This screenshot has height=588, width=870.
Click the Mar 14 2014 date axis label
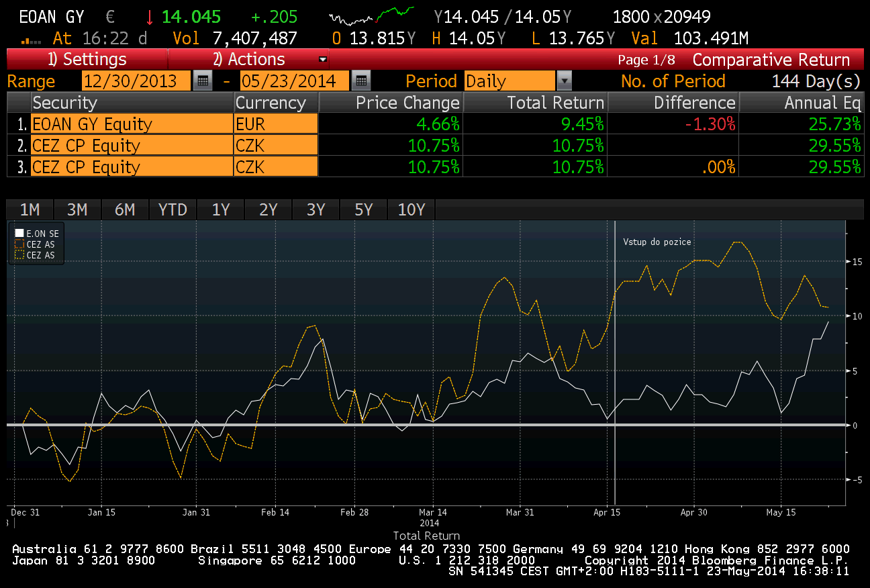tap(433, 516)
